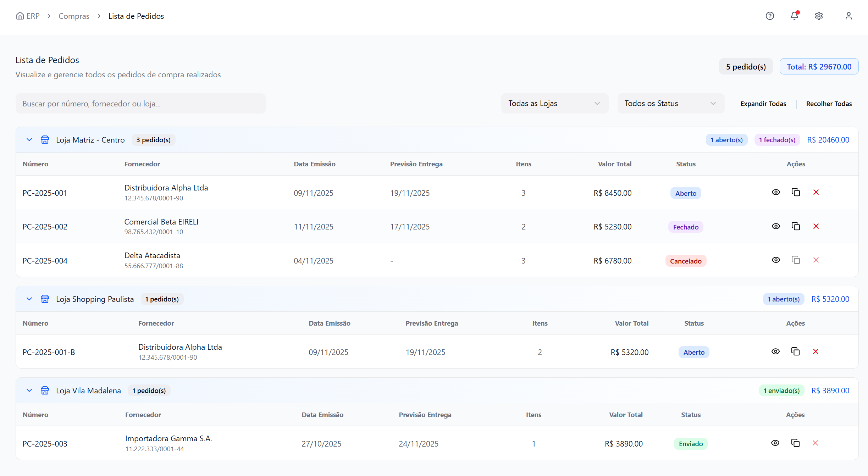Open the notifications bell

point(794,16)
